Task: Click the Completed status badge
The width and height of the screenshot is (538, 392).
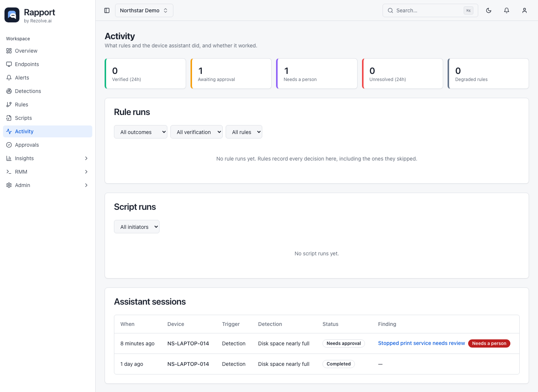Action: pyautogui.click(x=338, y=364)
